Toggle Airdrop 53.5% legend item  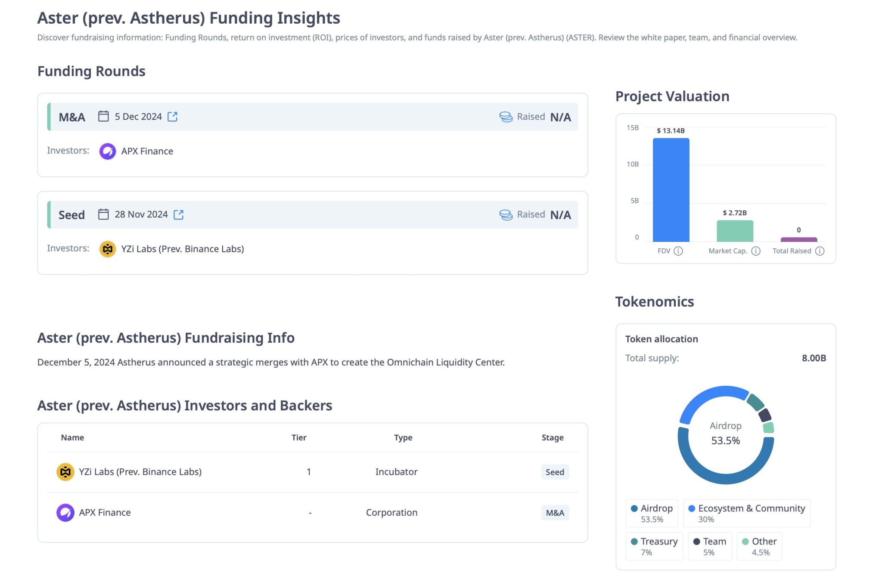[652, 513]
